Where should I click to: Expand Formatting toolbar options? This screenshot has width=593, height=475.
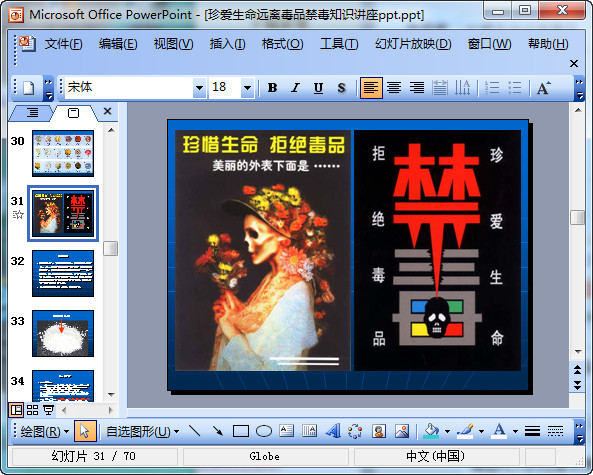click(579, 88)
